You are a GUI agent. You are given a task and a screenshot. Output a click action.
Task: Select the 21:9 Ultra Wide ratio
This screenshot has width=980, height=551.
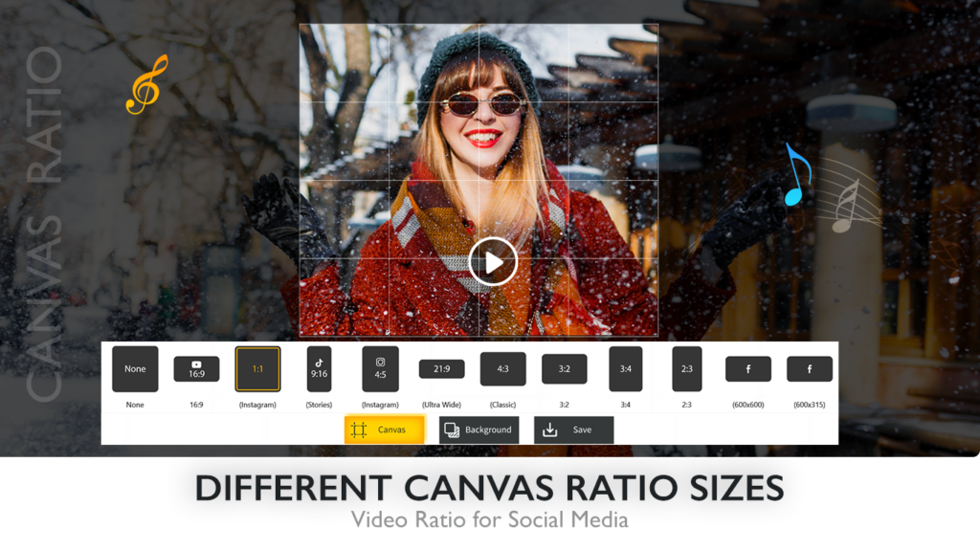441,369
